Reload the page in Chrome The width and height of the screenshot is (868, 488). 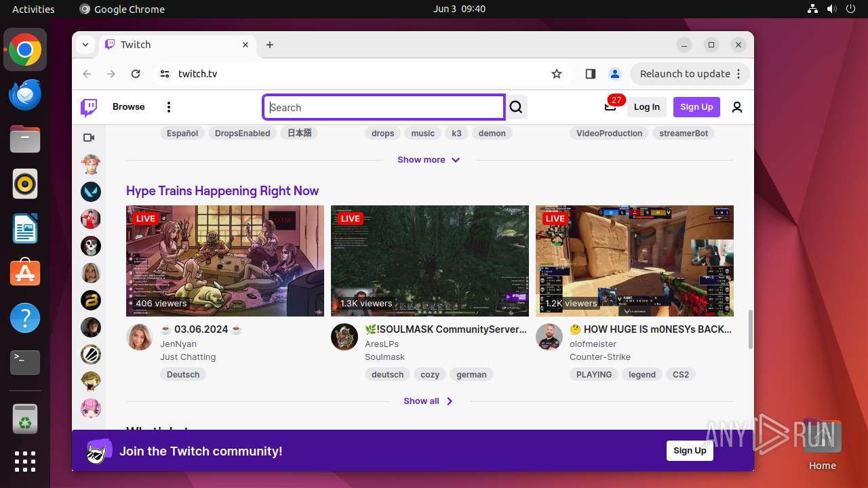tap(136, 74)
